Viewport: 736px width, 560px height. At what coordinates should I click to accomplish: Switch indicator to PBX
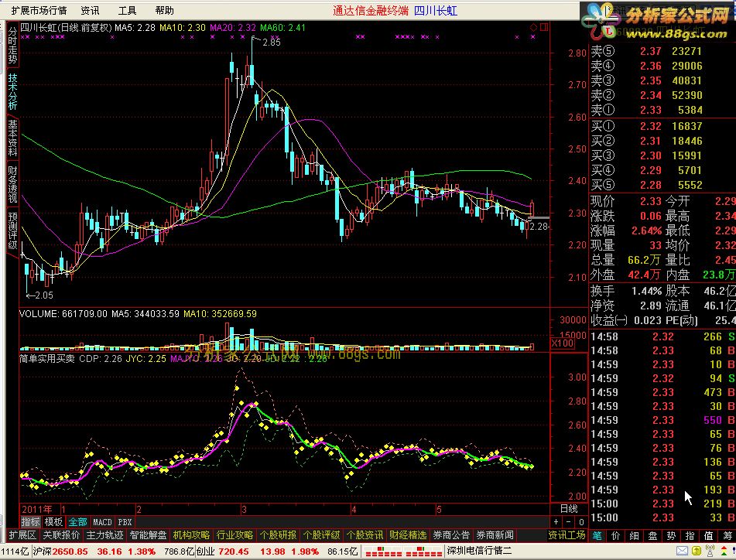[x=125, y=521]
